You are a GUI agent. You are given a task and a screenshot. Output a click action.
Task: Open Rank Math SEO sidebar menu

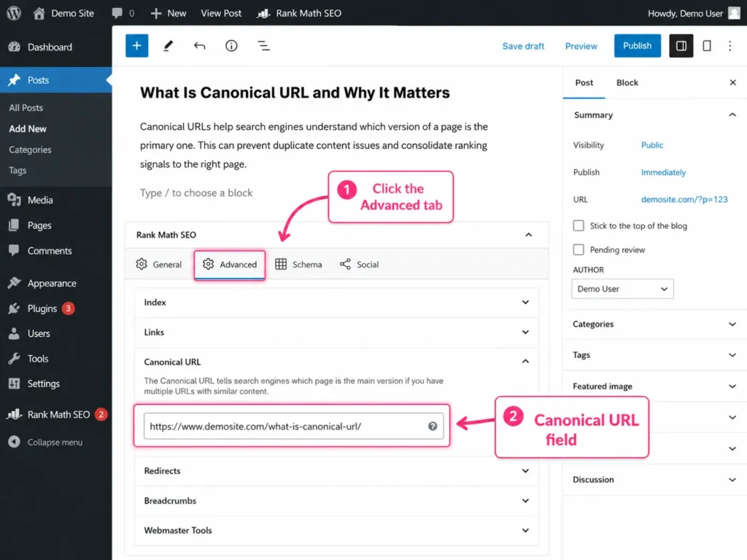coord(55,415)
